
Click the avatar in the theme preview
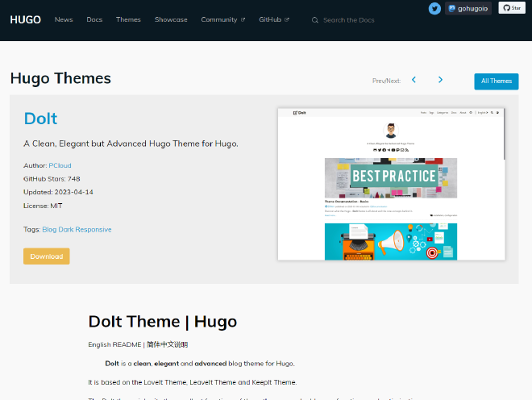coord(391,131)
